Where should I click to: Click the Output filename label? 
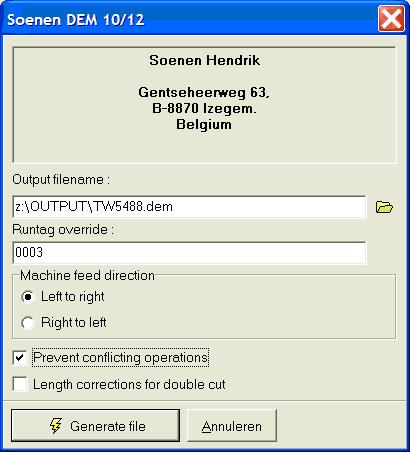(x=61, y=179)
